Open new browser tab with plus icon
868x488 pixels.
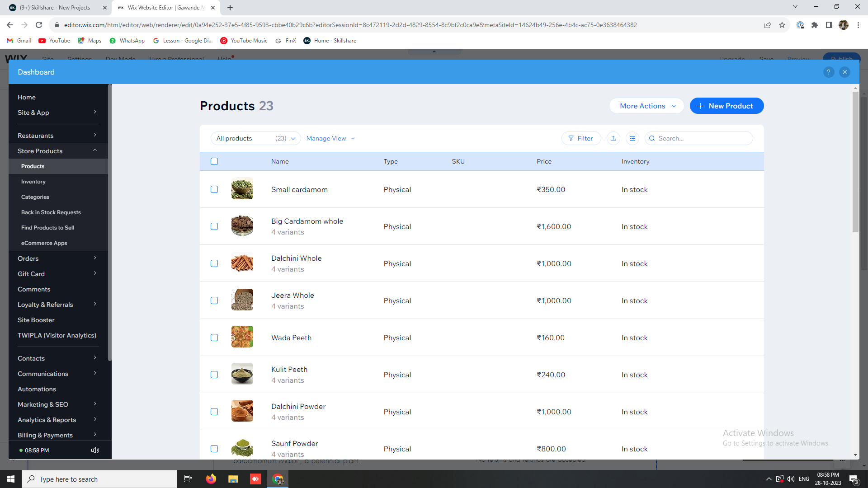(230, 8)
